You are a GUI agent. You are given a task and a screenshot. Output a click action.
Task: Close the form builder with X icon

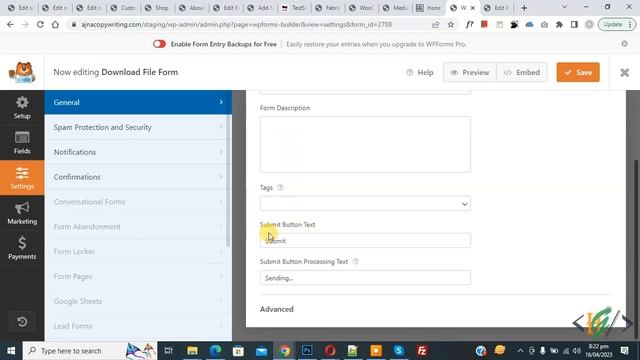pos(624,73)
